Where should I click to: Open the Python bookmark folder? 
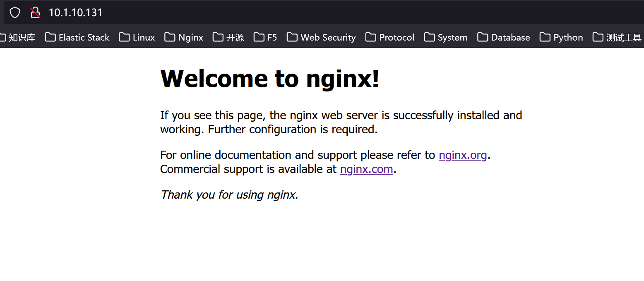562,37
